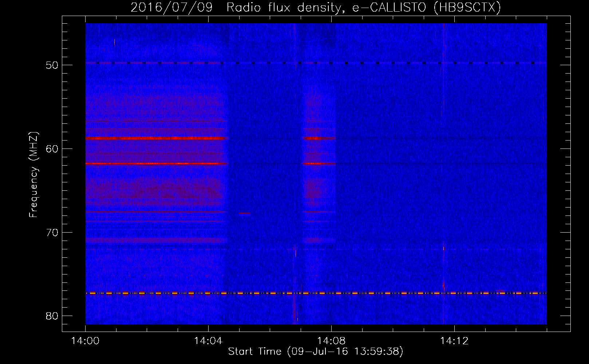Click the short red emission dash near 14:05
Viewport: 589px width, 364px height.
pyautogui.click(x=245, y=213)
